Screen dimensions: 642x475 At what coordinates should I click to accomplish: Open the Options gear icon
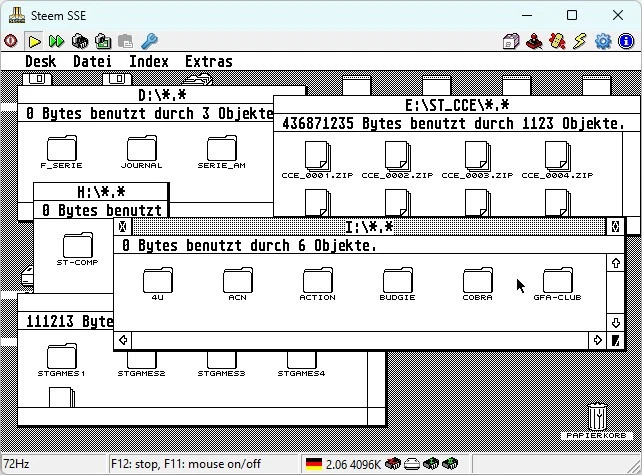[x=603, y=41]
